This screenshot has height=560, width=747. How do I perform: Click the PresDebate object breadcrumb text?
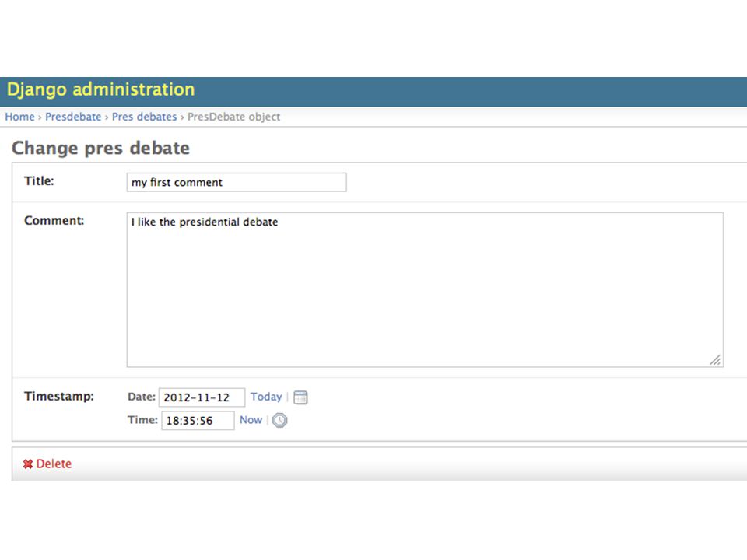click(x=233, y=117)
